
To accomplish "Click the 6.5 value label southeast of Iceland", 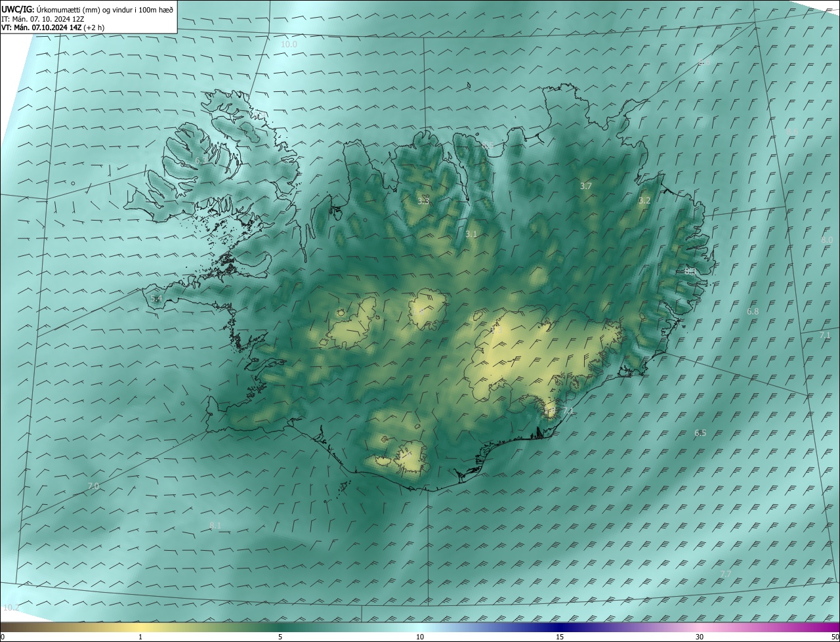I will click(700, 433).
